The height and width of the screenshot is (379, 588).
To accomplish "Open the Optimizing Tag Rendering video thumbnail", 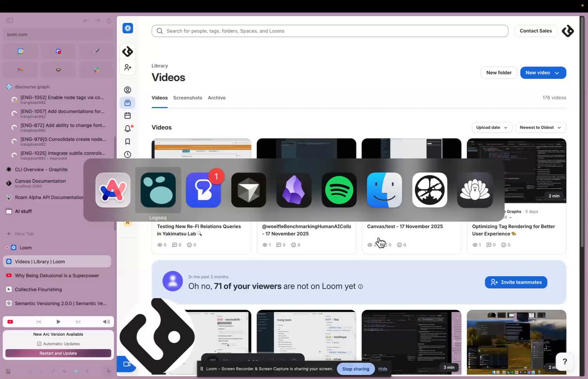I will click(516, 170).
